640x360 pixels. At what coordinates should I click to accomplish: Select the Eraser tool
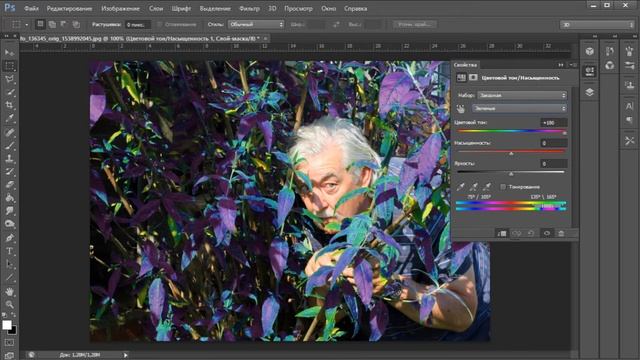click(x=9, y=184)
